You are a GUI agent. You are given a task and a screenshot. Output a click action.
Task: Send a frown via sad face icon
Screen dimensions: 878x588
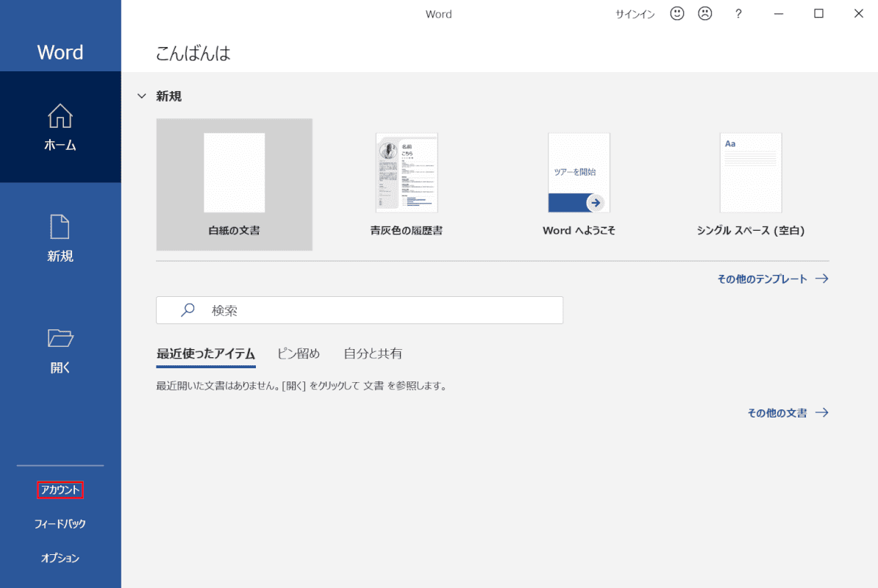tap(705, 13)
